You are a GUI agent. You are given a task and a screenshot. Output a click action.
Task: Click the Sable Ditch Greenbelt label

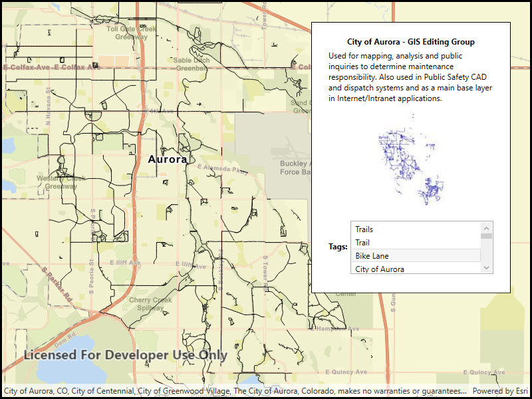pyautogui.click(x=192, y=64)
